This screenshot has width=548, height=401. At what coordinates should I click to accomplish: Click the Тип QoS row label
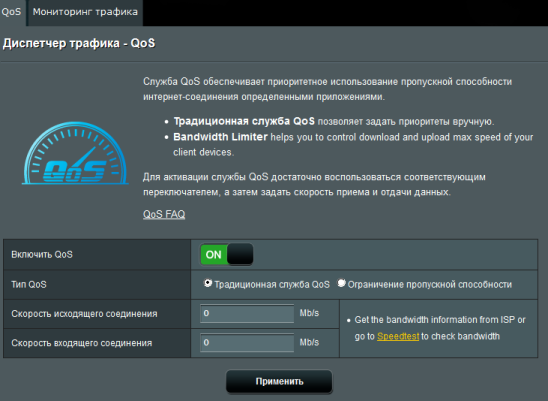[29, 285]
